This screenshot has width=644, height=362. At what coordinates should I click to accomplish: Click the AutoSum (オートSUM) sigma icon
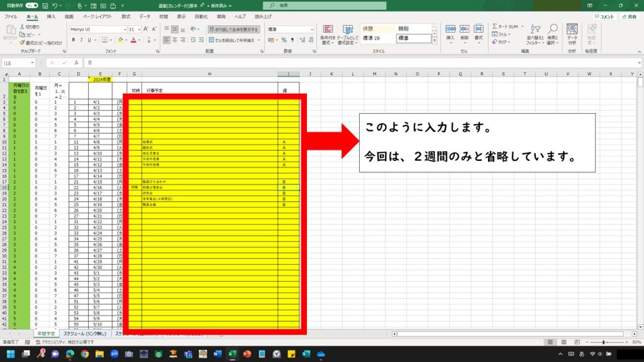[x=494, y=27]
